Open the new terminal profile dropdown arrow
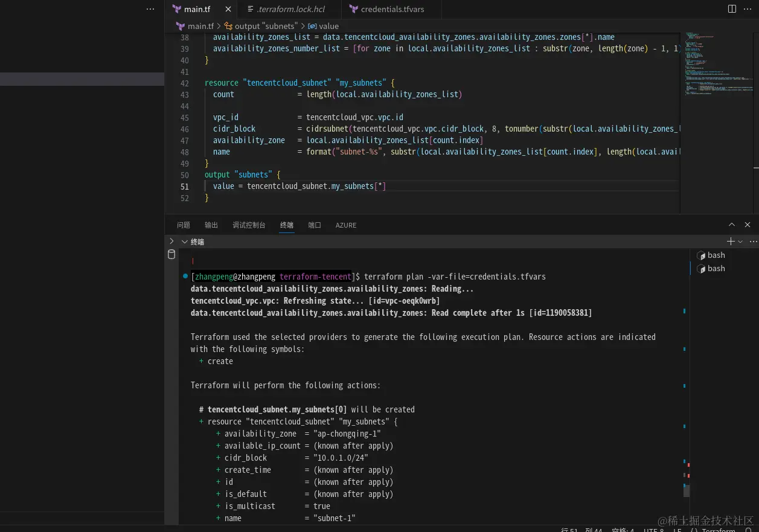 point(740,242)
